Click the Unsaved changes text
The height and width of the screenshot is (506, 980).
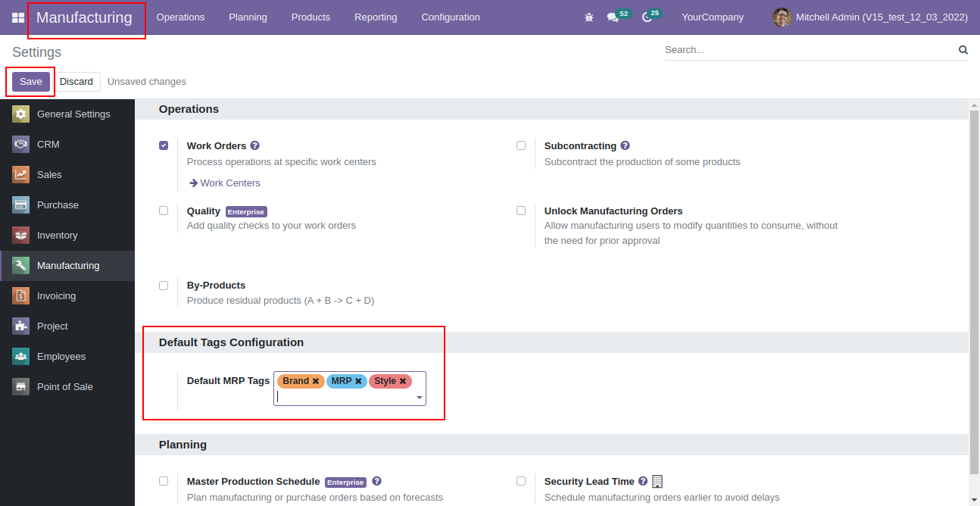point(147,82)
